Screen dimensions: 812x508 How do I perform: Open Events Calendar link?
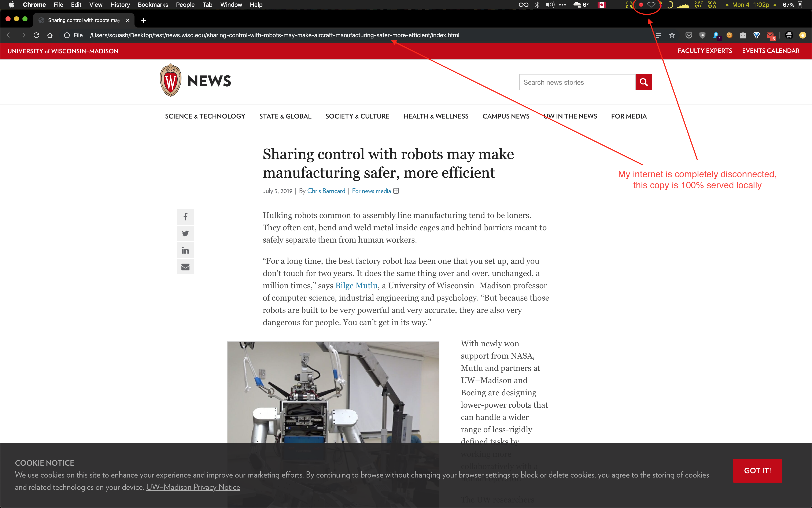tap(771, 51)
